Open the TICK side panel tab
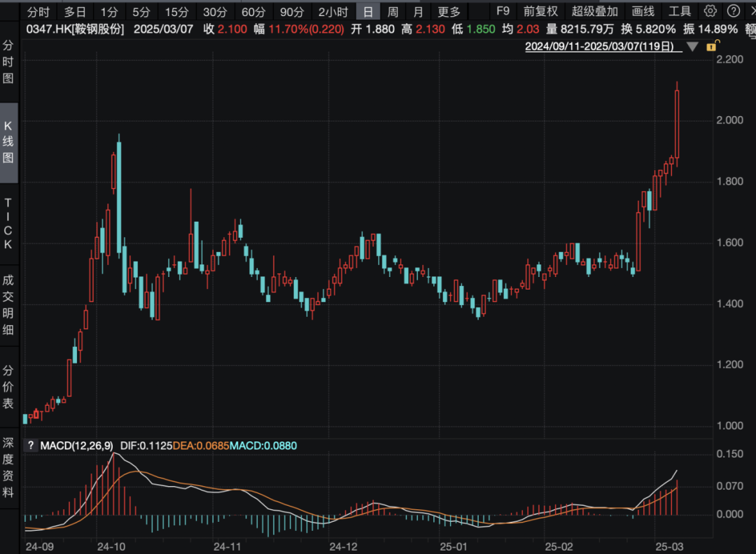The width and height of the screenshot is (756, 554). 8,223
